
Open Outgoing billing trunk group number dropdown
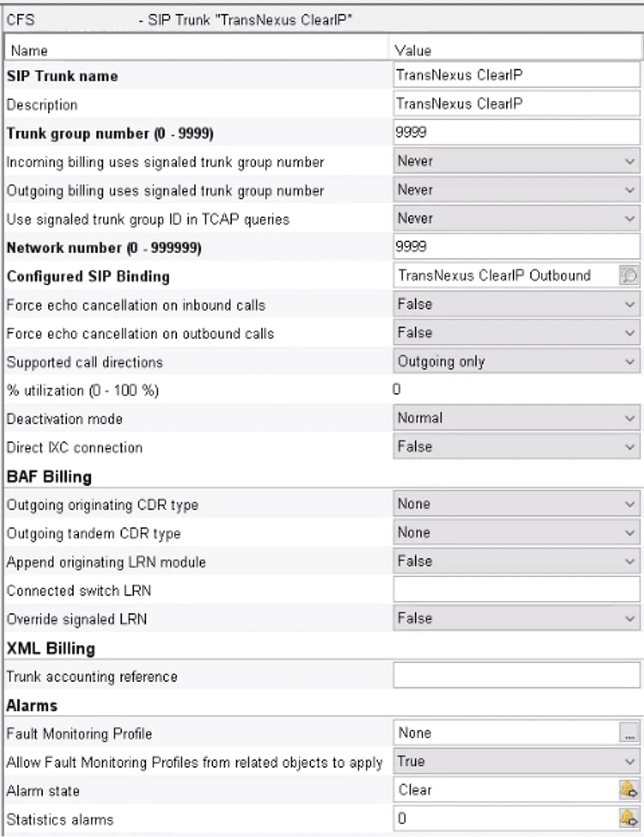[x=516, y=190]
